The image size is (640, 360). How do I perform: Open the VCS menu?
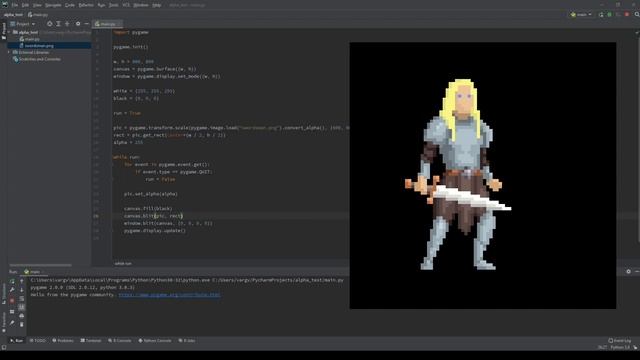pyautogui.click(x=126, y=5)
